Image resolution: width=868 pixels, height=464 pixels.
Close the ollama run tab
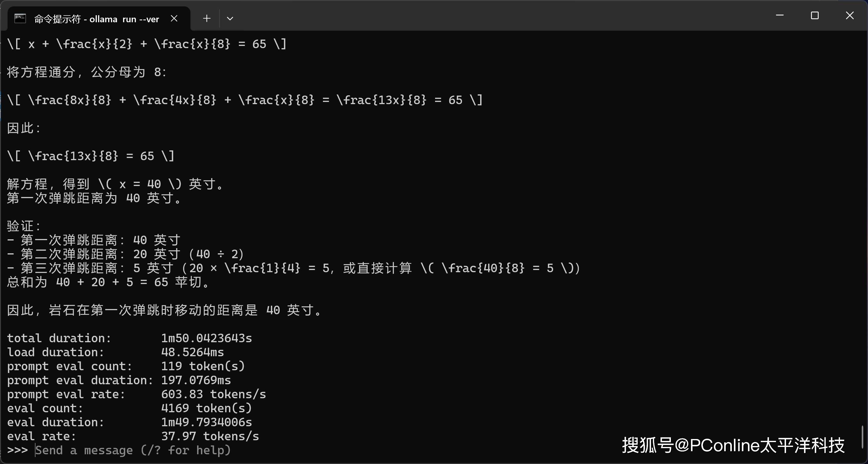(174, 19)
